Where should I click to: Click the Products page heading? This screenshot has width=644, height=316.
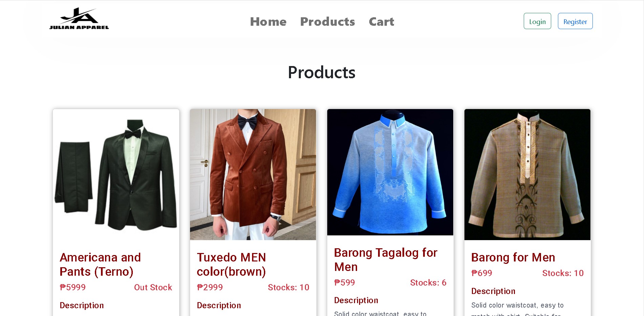(321, 72)
